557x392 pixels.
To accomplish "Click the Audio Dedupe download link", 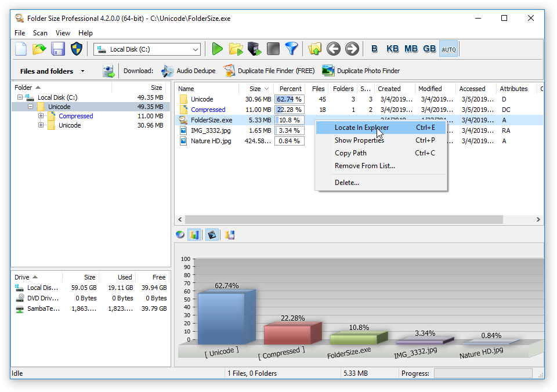I will tap(196, 71).
